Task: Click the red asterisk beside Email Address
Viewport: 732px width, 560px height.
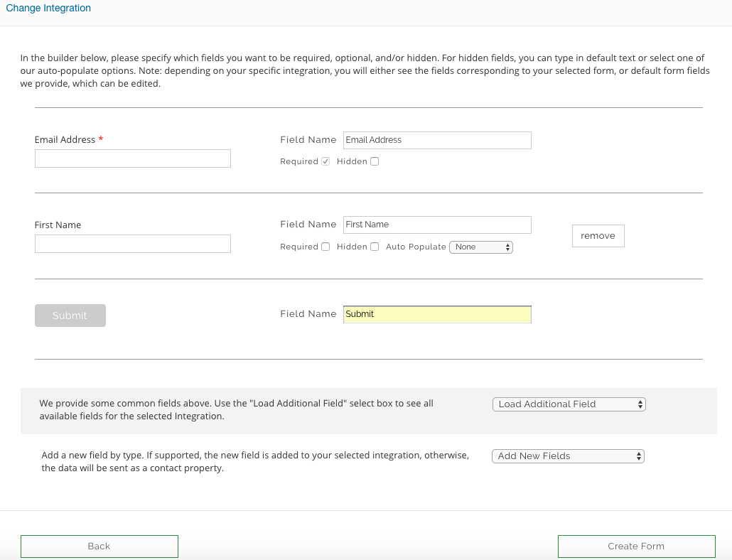Action: pos(99,139)
